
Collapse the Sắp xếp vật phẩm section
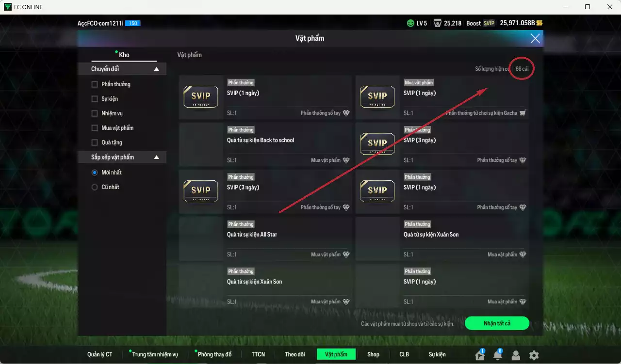[x=156, y=158]
